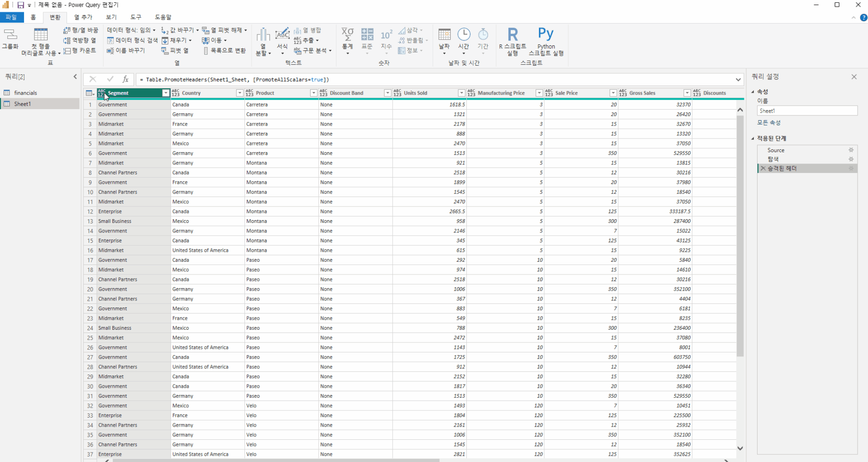Screen dimensions: 868x462
Task: Click 통계 (Statistics) sigma icon
Action: (347, 34)
